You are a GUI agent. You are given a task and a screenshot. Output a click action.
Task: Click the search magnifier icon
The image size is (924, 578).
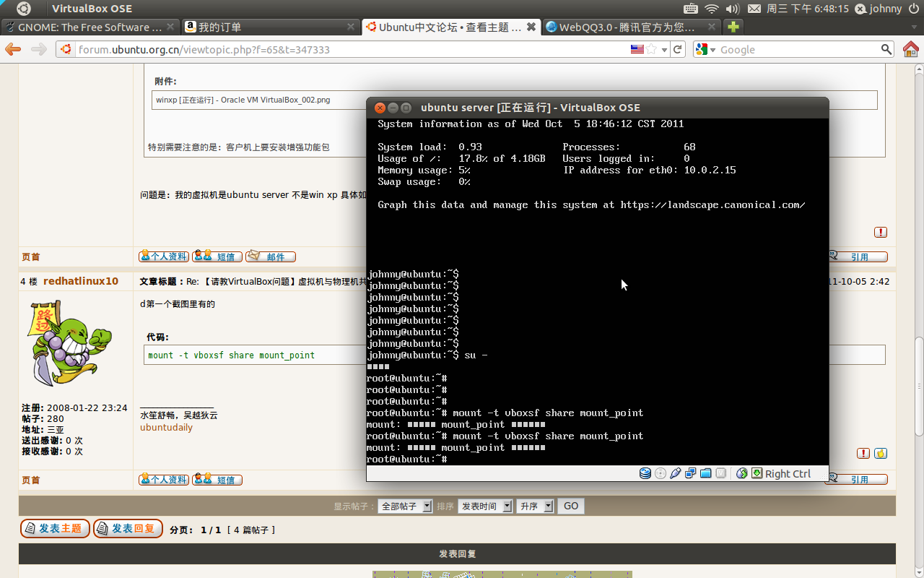tap(887, 49)
